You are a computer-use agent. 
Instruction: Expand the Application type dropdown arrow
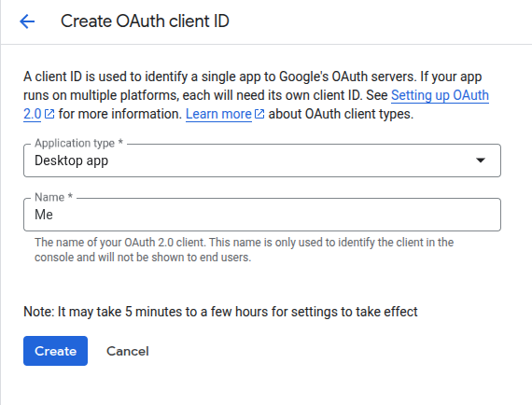click(x=481, y=161)
